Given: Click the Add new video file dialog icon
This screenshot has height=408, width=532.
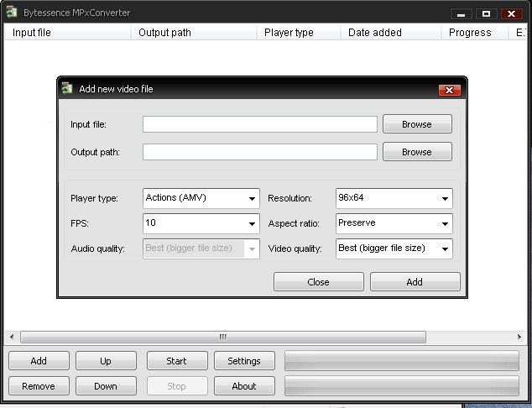Looking at the screenshot, I should tap(67, 88).
